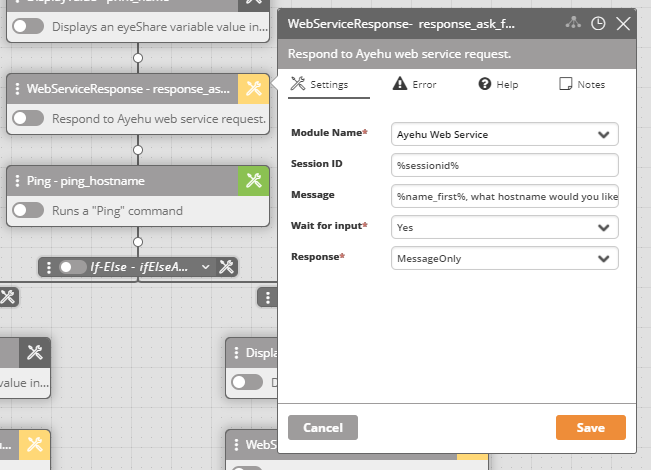651x470 pixels.
Task: Open history clock icon in panel header
Action: (598, 23)
